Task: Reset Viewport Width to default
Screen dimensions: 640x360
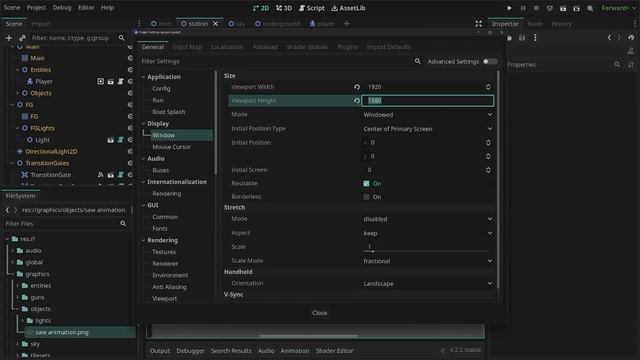Action: point(357,87)
